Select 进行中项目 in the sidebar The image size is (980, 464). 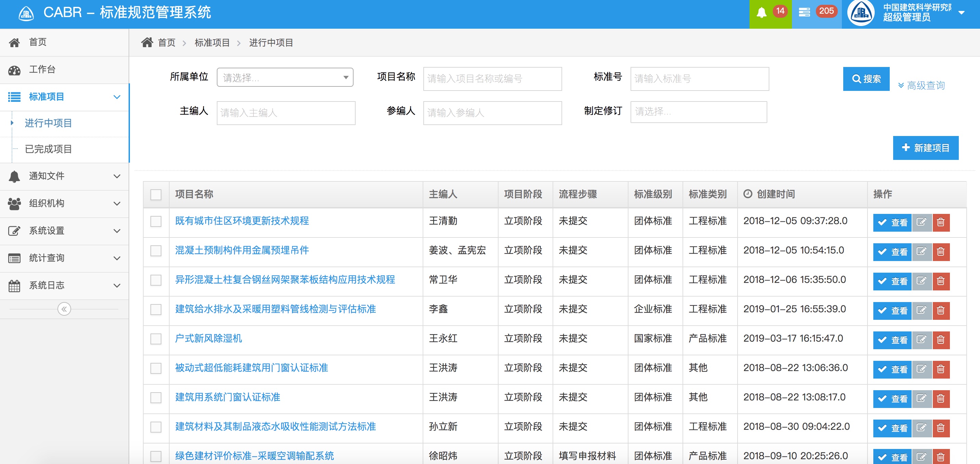(x=48, y=123)
